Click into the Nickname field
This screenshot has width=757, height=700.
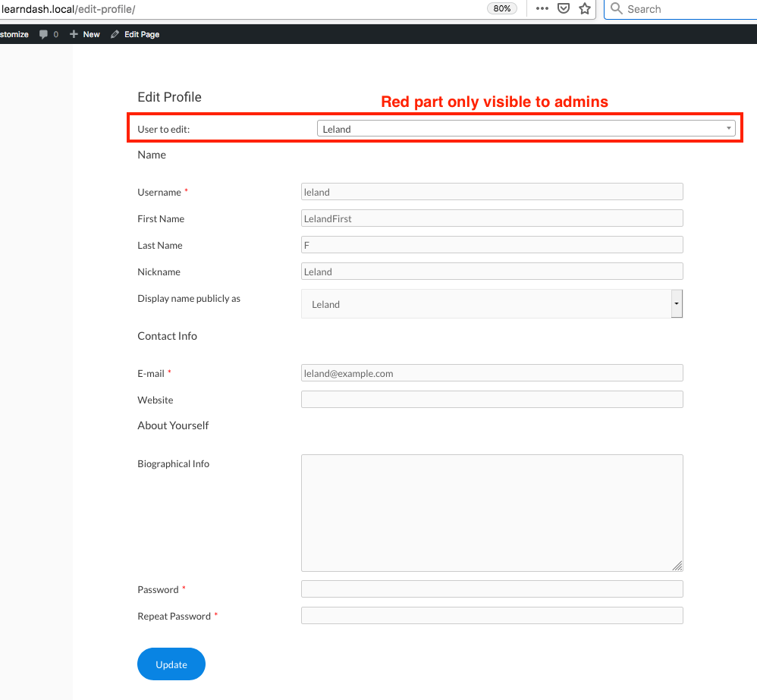click(492, 272)
